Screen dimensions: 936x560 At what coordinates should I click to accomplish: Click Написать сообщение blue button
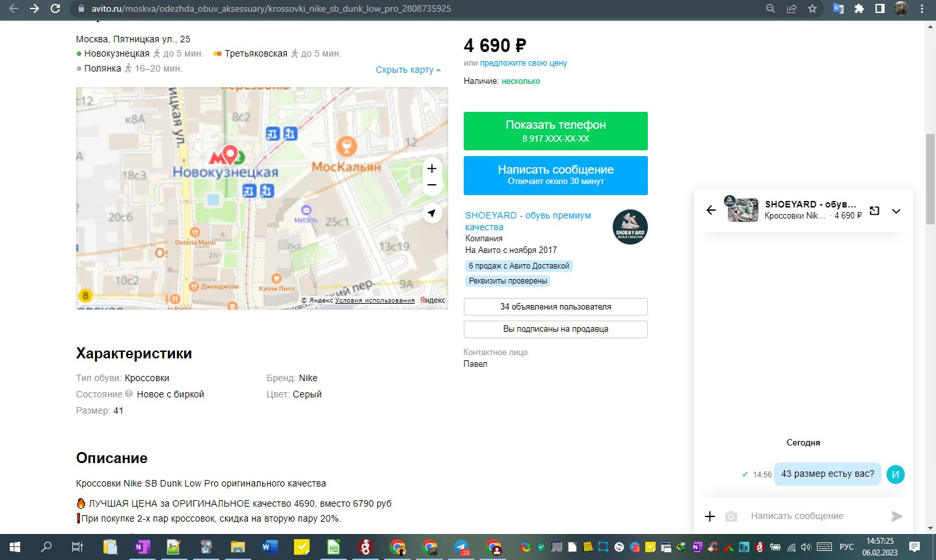pyautogui.click(x=555, y=175)
